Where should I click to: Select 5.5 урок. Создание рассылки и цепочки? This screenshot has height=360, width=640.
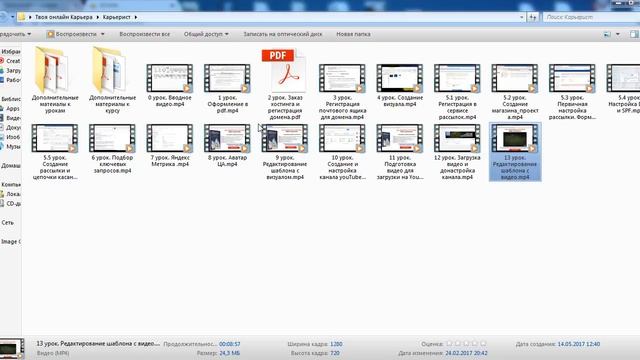coord(55,152)
